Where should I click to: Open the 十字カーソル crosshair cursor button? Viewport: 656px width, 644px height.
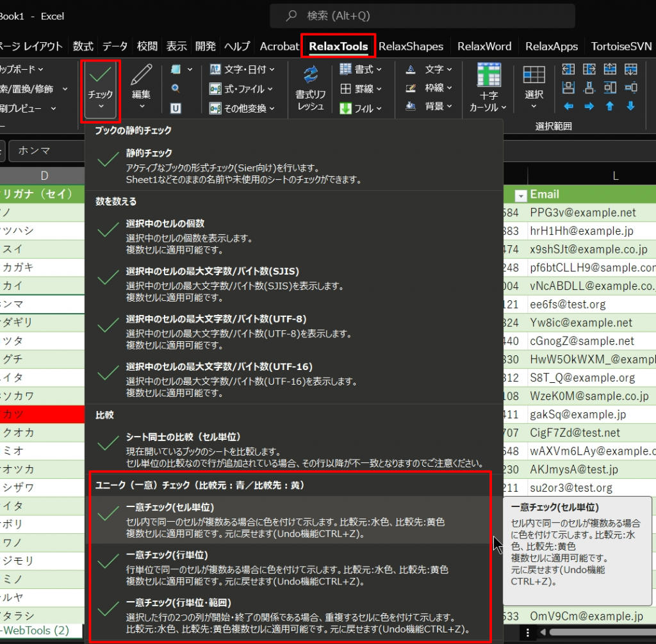click(488, 88)
